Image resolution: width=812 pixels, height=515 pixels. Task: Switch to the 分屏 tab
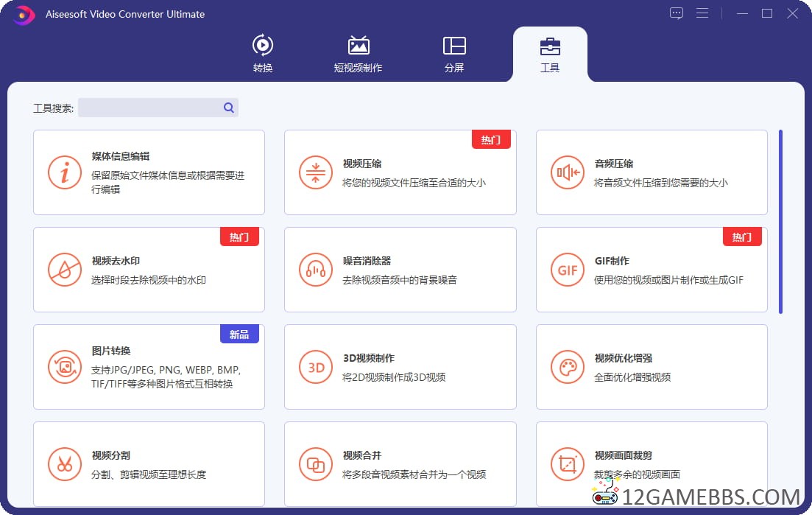click(454, 53)
